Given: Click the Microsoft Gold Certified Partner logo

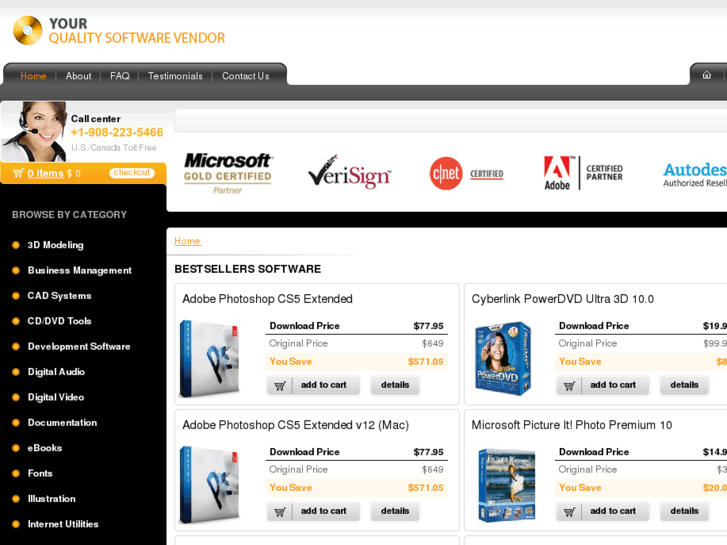Looking at the screenshot, I should coord(228,173).
